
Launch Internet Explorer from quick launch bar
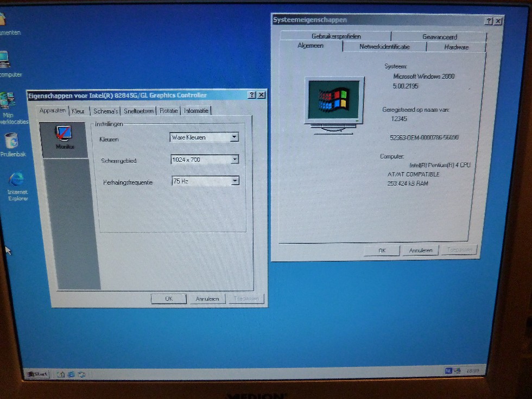tap(71, 374)
